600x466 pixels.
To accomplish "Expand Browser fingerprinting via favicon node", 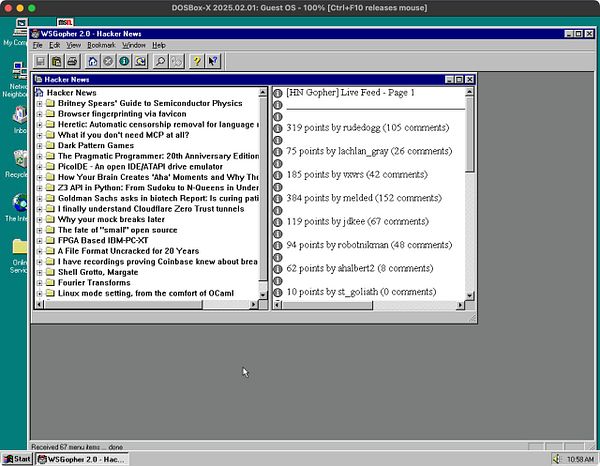I will [39, 114].
